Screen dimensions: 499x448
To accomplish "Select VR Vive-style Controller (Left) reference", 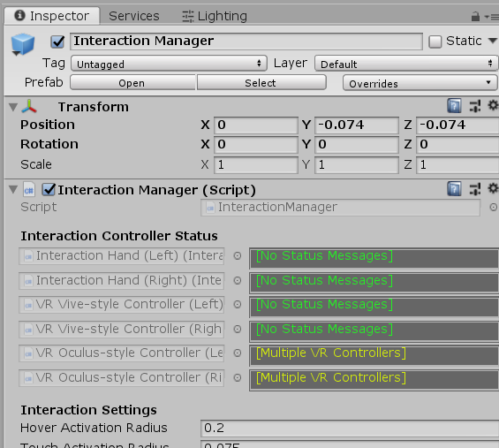I will coord(122,304).
